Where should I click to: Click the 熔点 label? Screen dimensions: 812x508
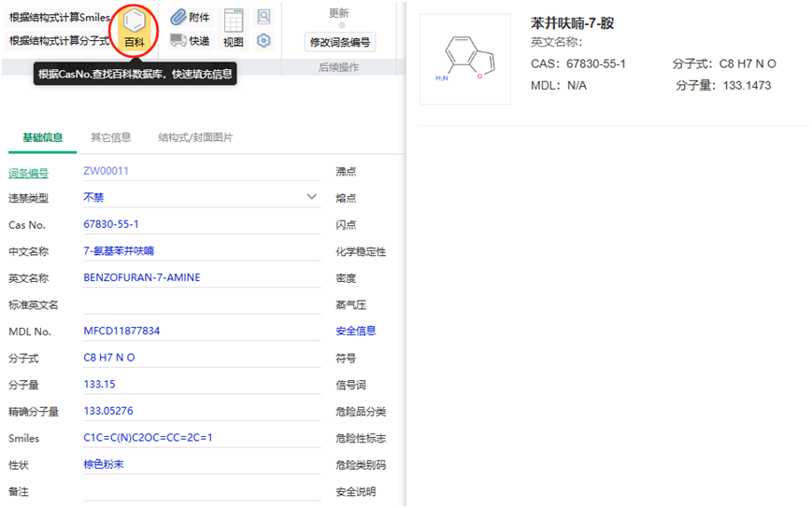coord(346,198)
